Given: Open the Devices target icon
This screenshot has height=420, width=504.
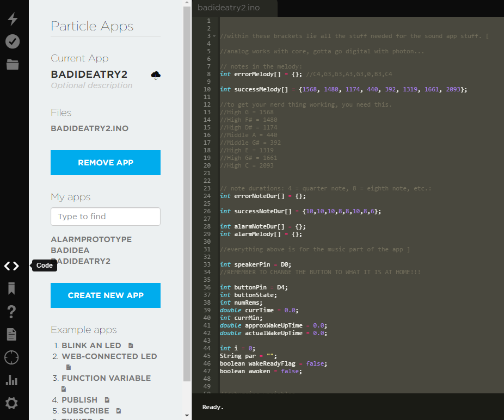Looking at the screenshot, I should (x=11, y=357).
